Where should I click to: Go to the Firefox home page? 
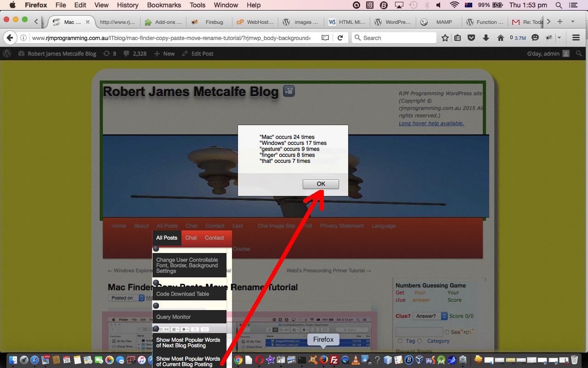[501, 38]
